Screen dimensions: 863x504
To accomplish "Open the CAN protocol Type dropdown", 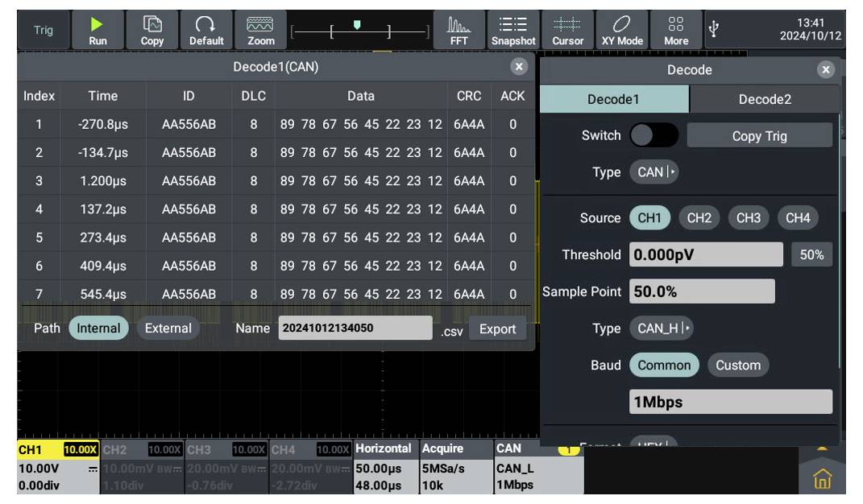I will click(653, 172).
